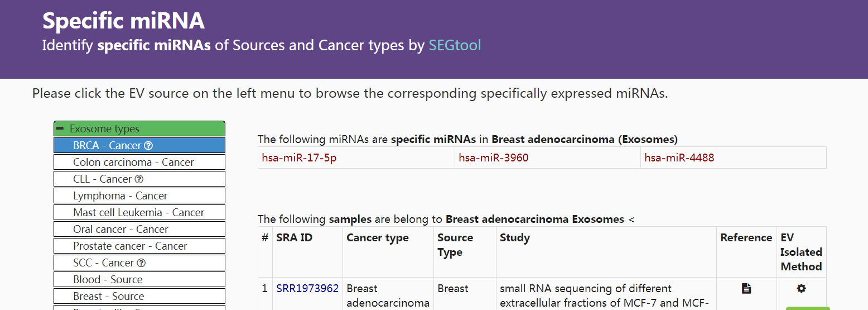The height and width of the screenshot is (310, 868).
Task: Click the question mark icon next to CLL - Cancer
Action: click(139, 179)
